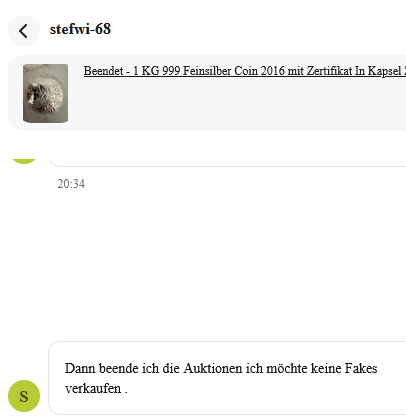This screenshot has width=406, height=416.
Task: Click the letter S inside the green avatar
Action: [x=24, y=396]
